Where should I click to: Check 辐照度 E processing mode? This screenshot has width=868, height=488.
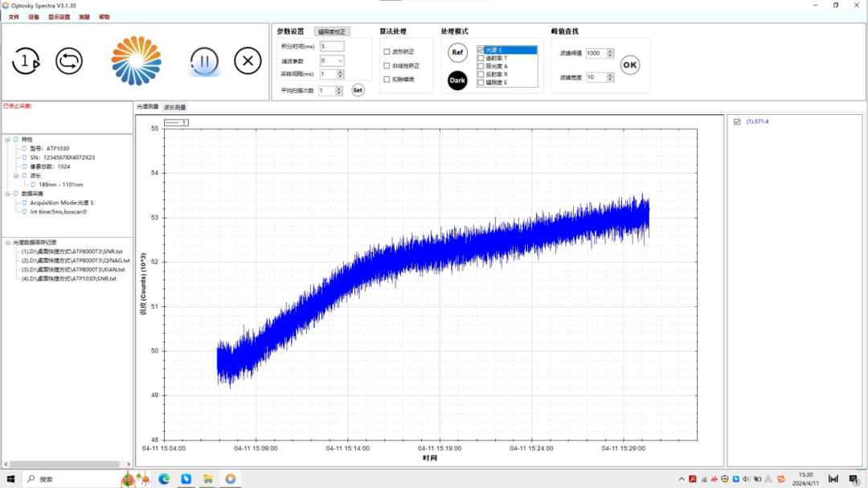point(481,83)
